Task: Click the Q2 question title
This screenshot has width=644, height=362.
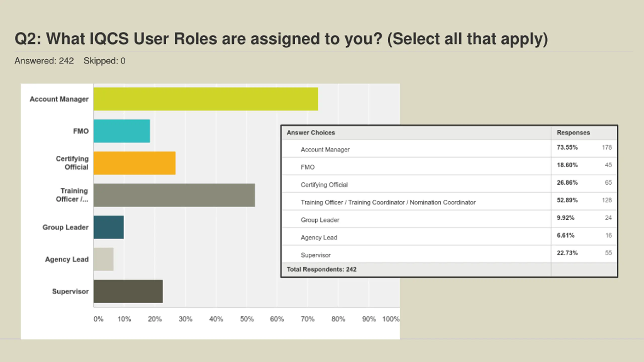Action: click(x=281, y=39)
